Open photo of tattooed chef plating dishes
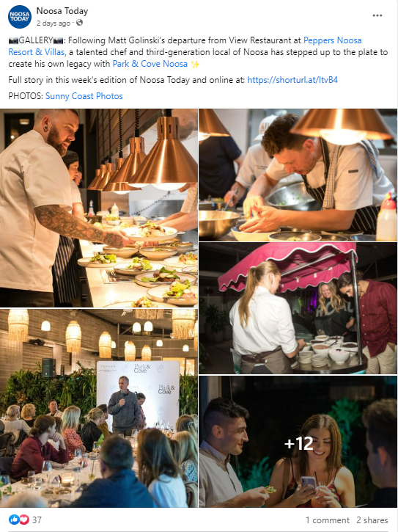The width and height of the screenshot is (398, 532). click(x=99, y=208)
